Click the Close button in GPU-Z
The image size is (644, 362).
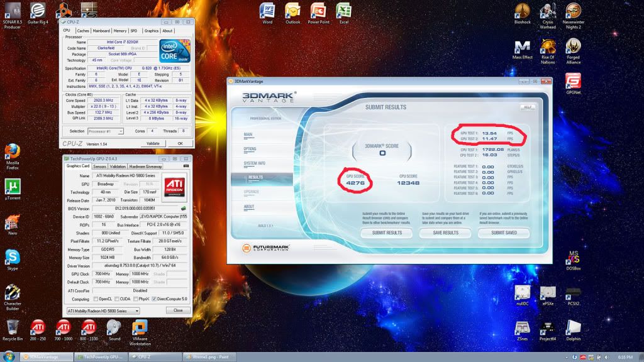pos(178,310)
